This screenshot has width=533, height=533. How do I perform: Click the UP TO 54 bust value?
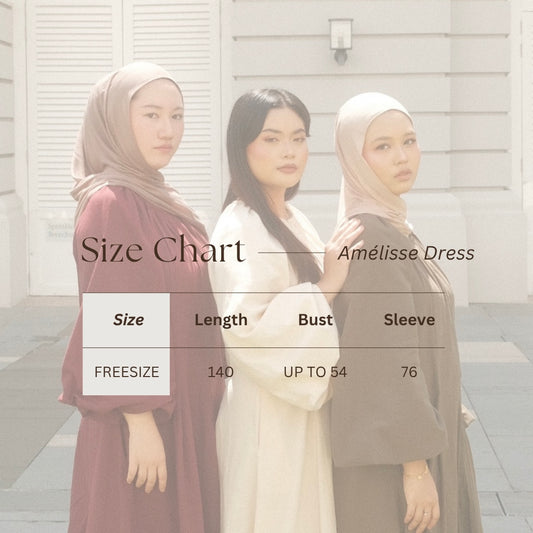[x=315, y=372]
